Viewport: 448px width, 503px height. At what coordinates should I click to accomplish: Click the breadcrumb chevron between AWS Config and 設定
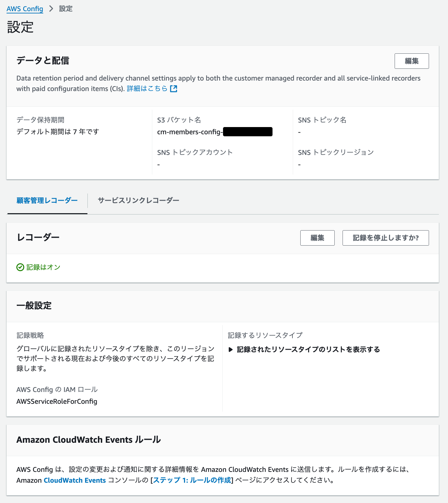pyautogui.click(x=50, y=9)
